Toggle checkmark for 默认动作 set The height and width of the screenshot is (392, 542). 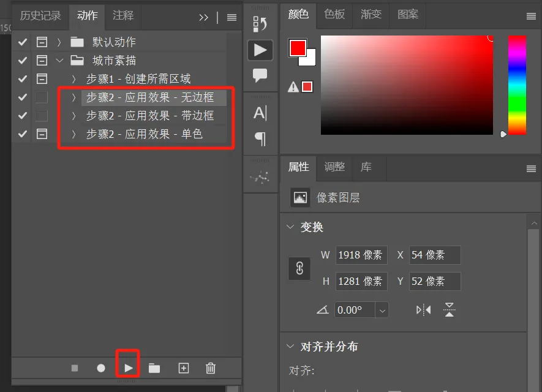tap(23, 42)
